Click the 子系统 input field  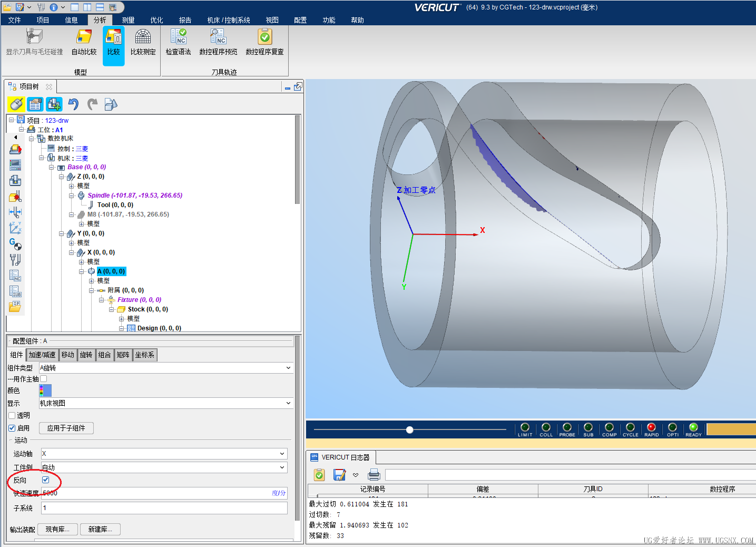164,508
